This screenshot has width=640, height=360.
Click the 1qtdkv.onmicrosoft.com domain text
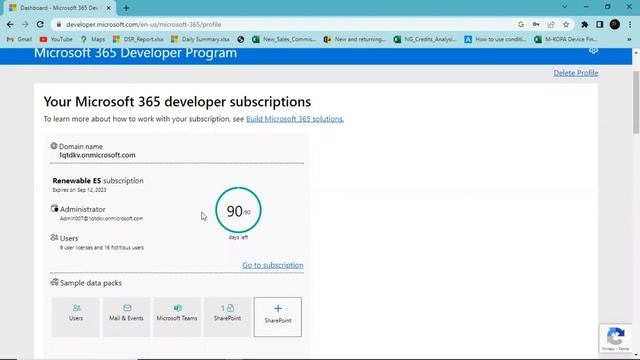(x=97, y=155)
